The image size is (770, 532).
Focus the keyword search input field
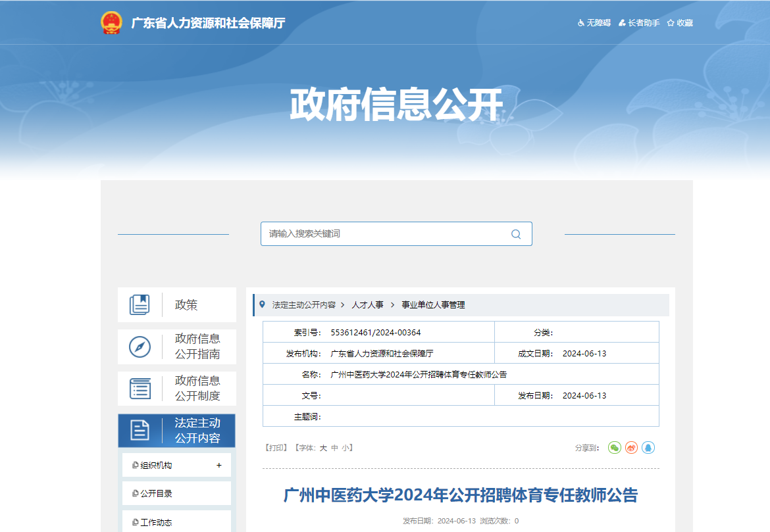pyautogui.click(x=396, y=233)
